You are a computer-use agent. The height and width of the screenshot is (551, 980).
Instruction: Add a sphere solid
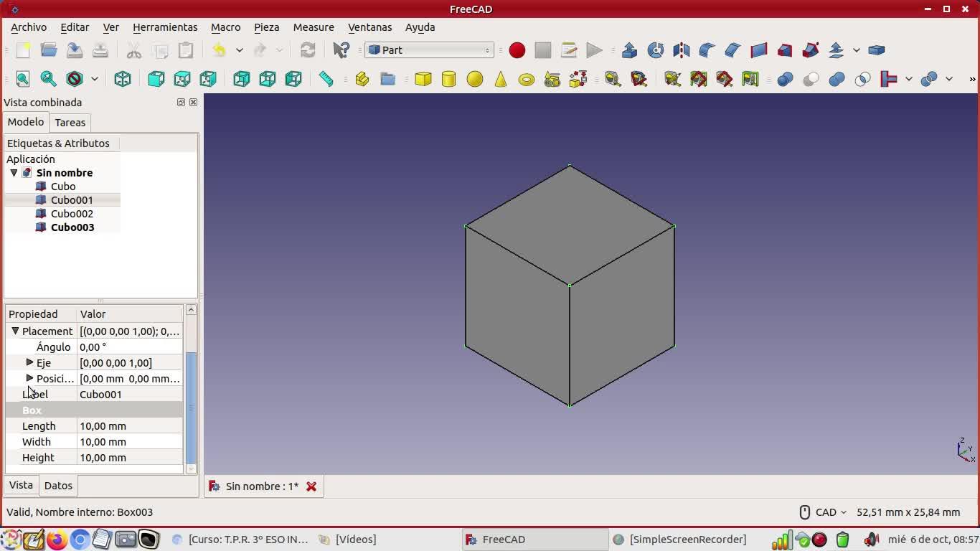pos(475,79)
